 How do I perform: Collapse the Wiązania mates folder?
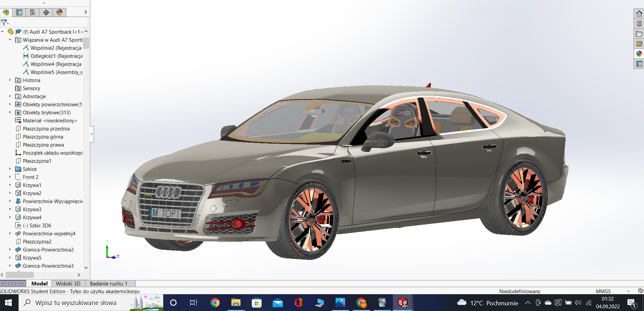[x=10, y=40]
